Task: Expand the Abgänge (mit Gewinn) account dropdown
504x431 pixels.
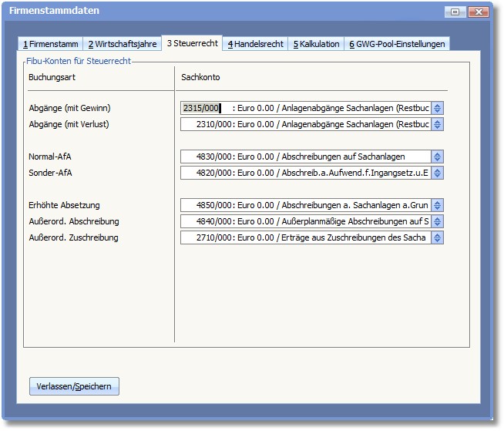Action: point(438,109)
